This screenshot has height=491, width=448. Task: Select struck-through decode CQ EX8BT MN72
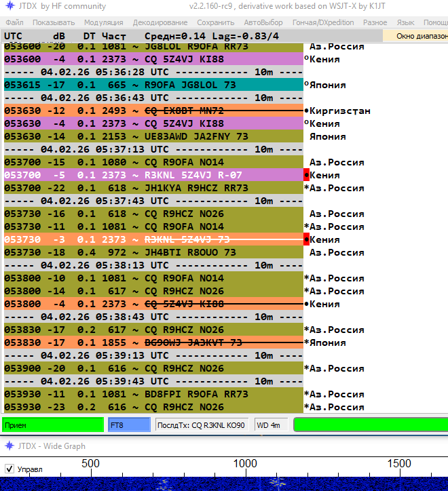click(153, 111)
